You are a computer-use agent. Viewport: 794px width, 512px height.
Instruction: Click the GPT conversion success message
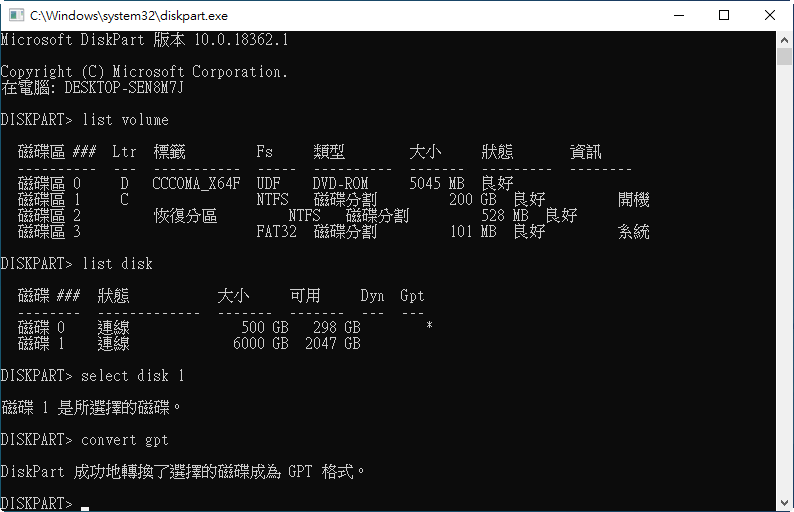183,471
